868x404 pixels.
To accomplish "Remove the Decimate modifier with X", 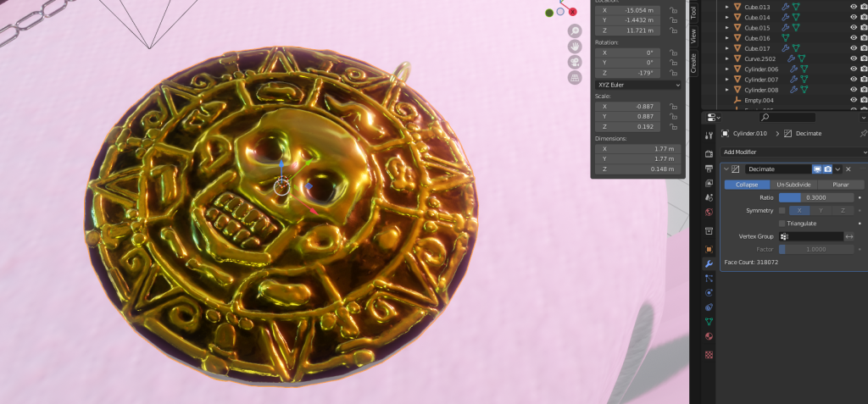I will point(849,169).
